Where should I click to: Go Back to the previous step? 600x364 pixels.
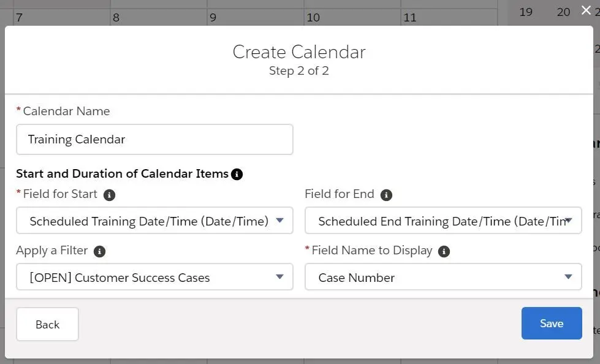coord(47,324)
